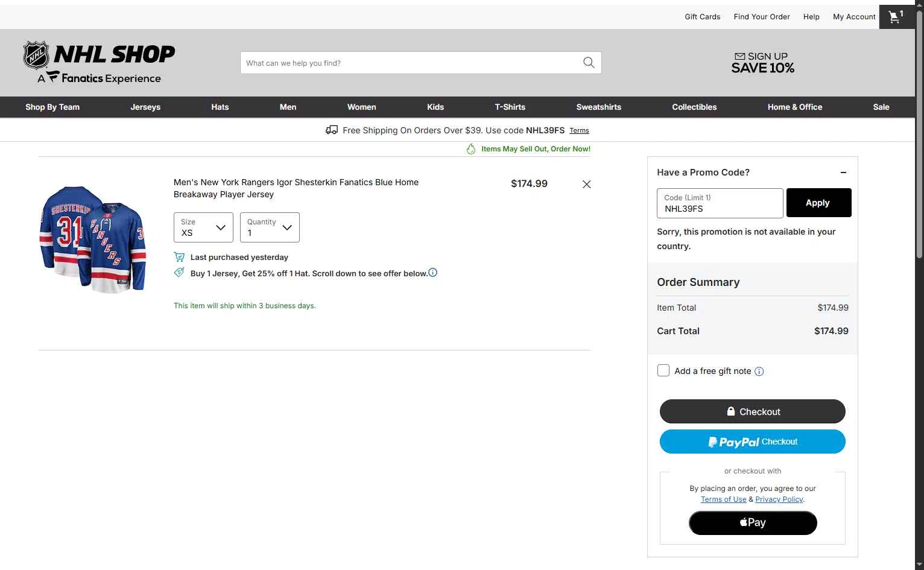
Task: Open the Home & Office menu
Action: tap(795, 107)
